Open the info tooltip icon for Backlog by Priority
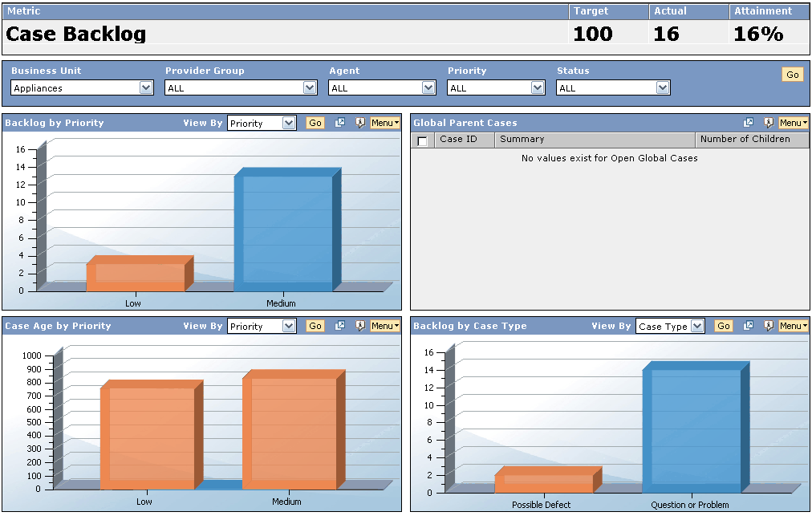The height and width of the screenshot is (516, 812). coord(359,123)
